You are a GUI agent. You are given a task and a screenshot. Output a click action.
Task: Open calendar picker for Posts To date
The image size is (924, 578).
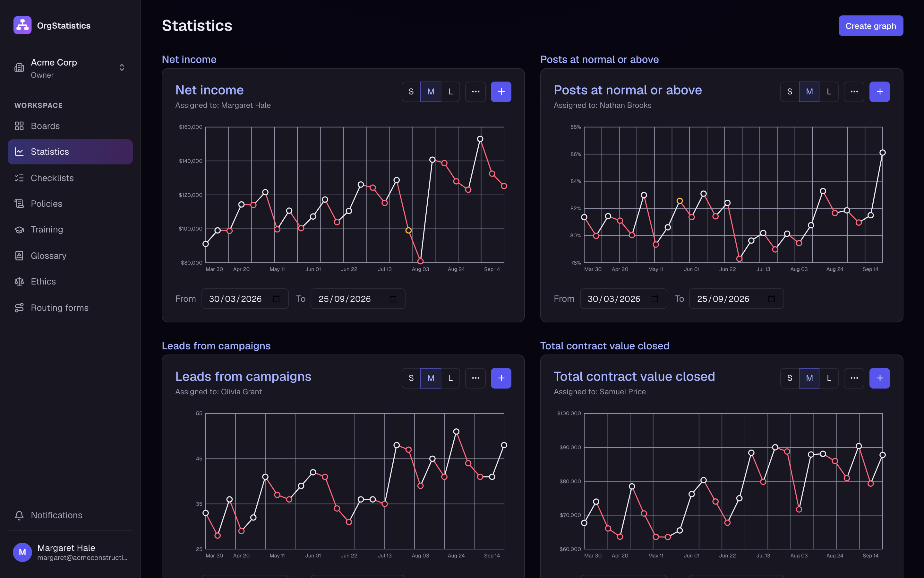(x=772, y=299)
